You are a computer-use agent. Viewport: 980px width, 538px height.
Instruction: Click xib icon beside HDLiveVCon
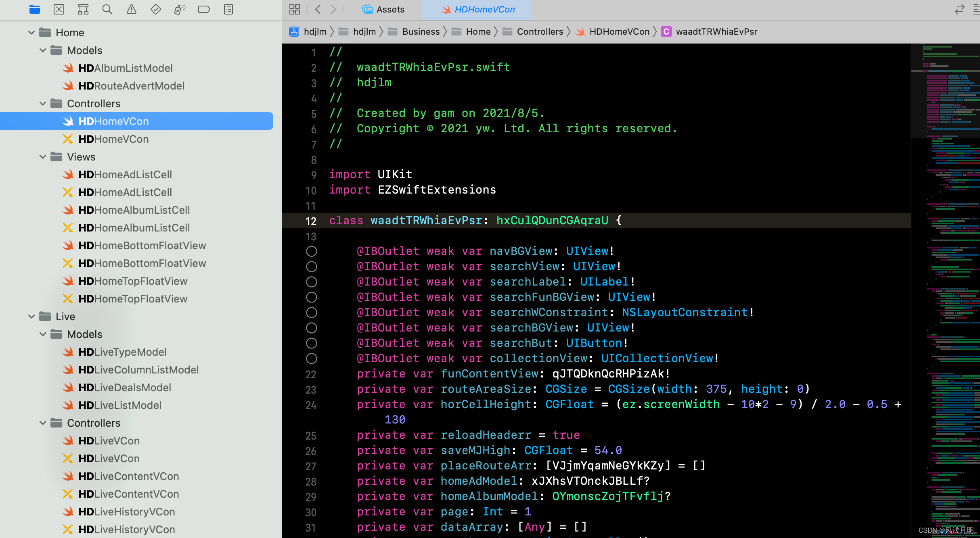point(68,458)
